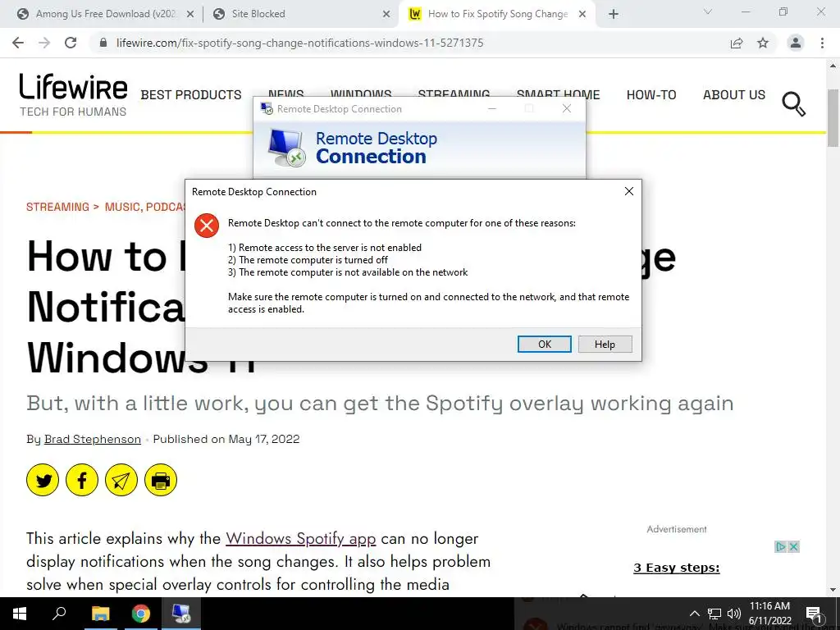840x630 pixels.
Task: Open the Windows Spotify app link
Action: 301,538
